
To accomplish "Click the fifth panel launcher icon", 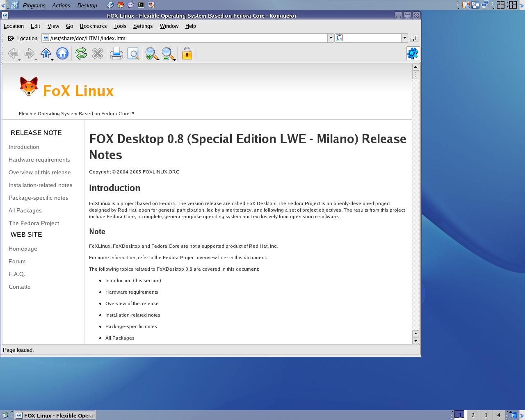I will 151,5.
